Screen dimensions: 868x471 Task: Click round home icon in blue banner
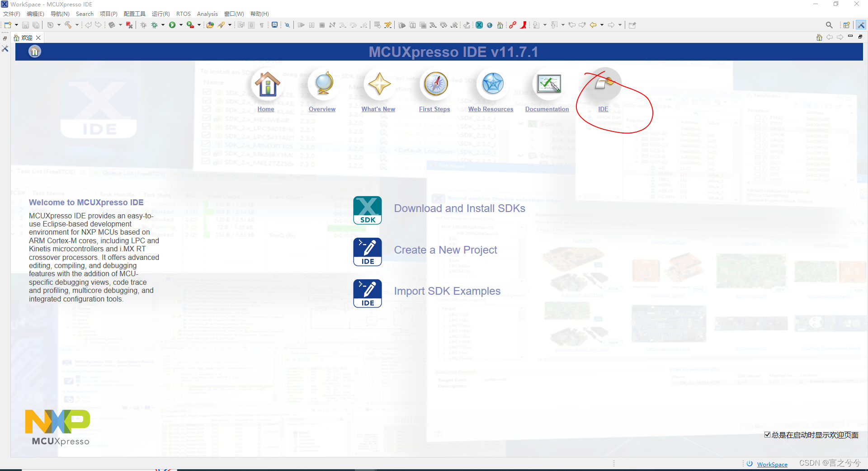tap(35, 52)
